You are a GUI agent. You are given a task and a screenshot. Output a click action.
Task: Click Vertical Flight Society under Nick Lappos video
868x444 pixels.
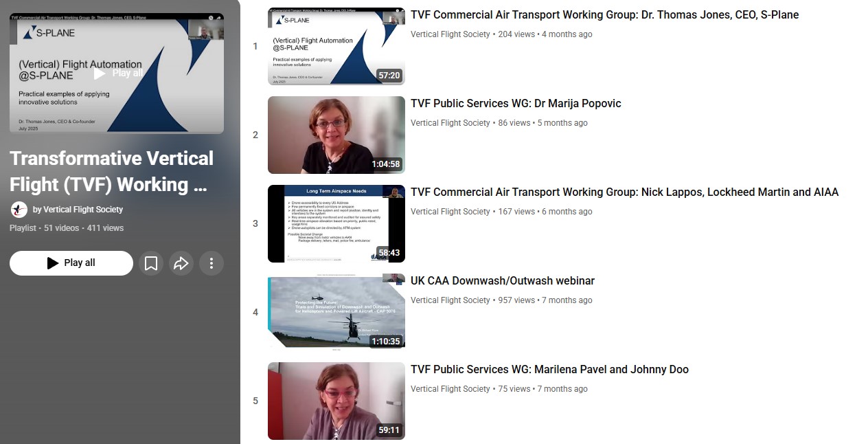450,212
